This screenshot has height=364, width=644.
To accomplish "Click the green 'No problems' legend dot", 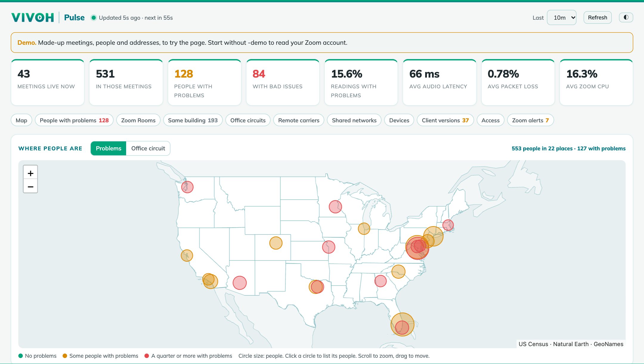I will 21,356.
